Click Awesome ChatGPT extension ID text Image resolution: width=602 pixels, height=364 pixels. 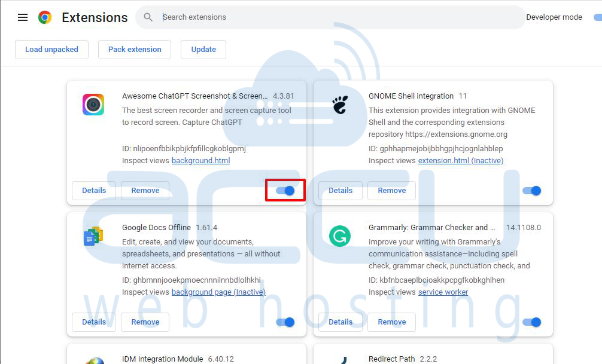click(184, 149)
